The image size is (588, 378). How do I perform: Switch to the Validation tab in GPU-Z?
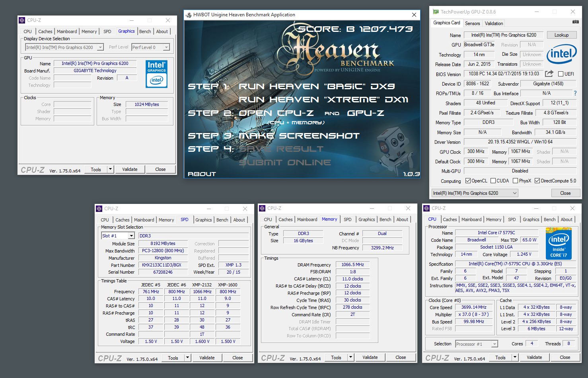point(494,24)
